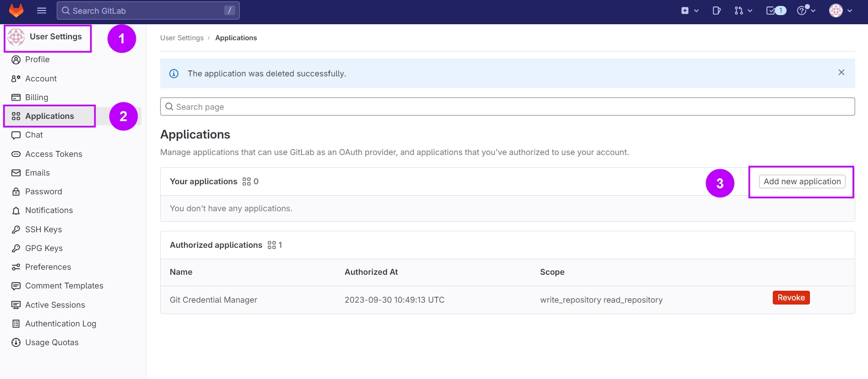868x379 pixels.
Task: Expand the merge requests dropdown
Action: pos(743,11)
